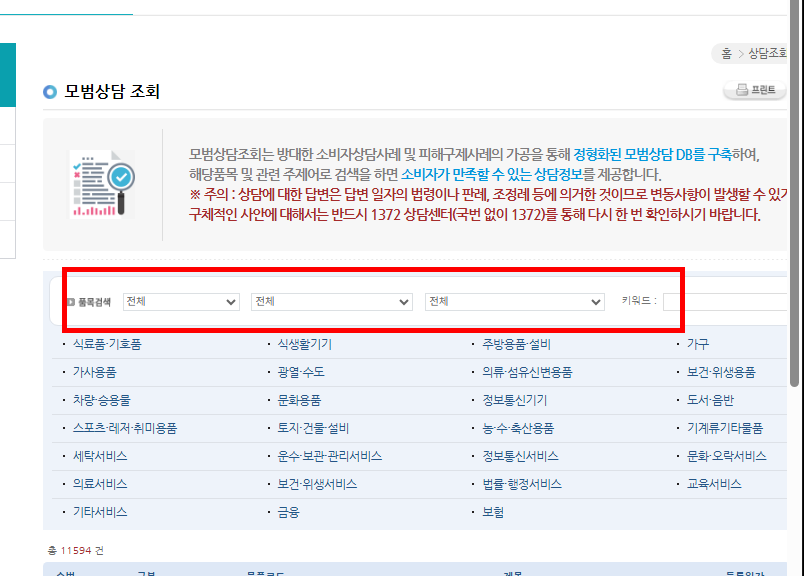804x576 pixels.
Task: Click the printer icon on the 프린트 button
Action: (741, 90)
